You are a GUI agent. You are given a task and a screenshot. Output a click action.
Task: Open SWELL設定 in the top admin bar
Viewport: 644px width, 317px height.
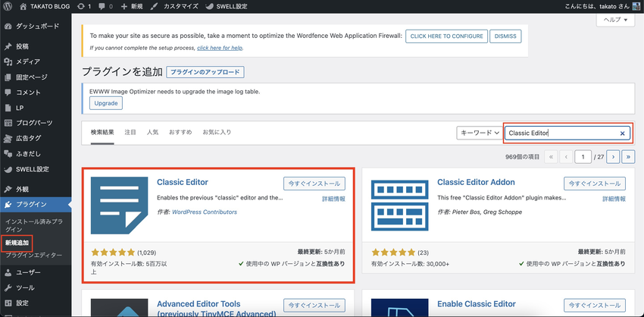tap(226, 7)
